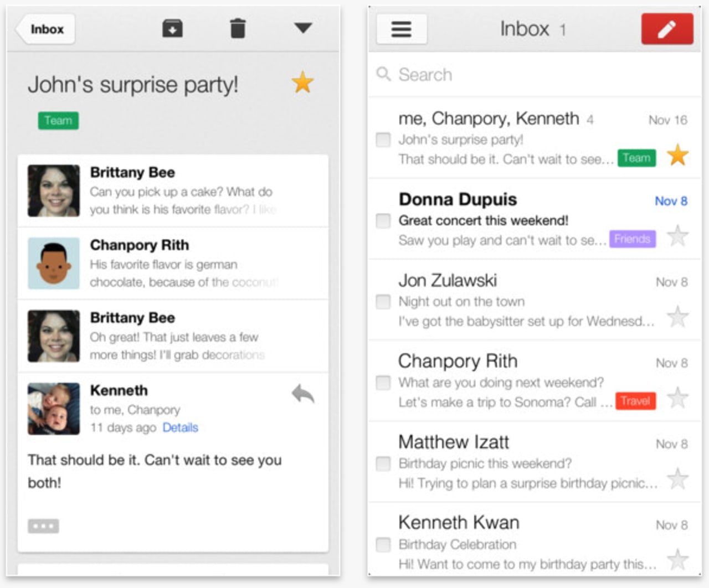
Task: Star the Matthew Izatt email
Action: (x=677, y=478)
